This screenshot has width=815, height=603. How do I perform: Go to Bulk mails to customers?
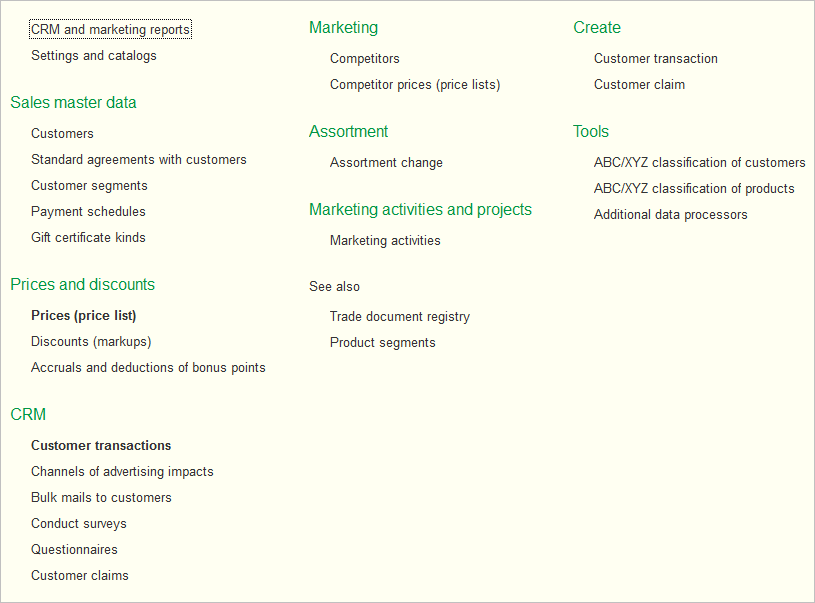click(101, 498)
